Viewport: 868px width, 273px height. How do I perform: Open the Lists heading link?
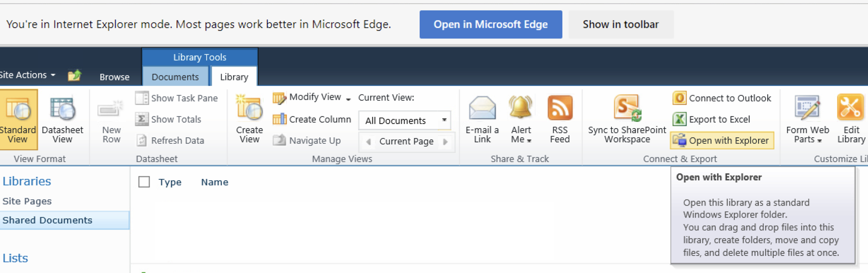tap(15, 258)
